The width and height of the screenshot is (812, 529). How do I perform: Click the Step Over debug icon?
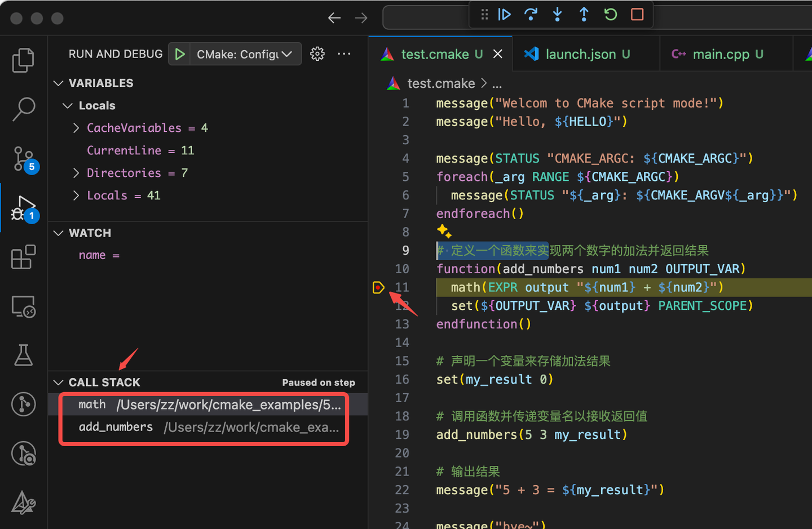[x=531, y=14]
